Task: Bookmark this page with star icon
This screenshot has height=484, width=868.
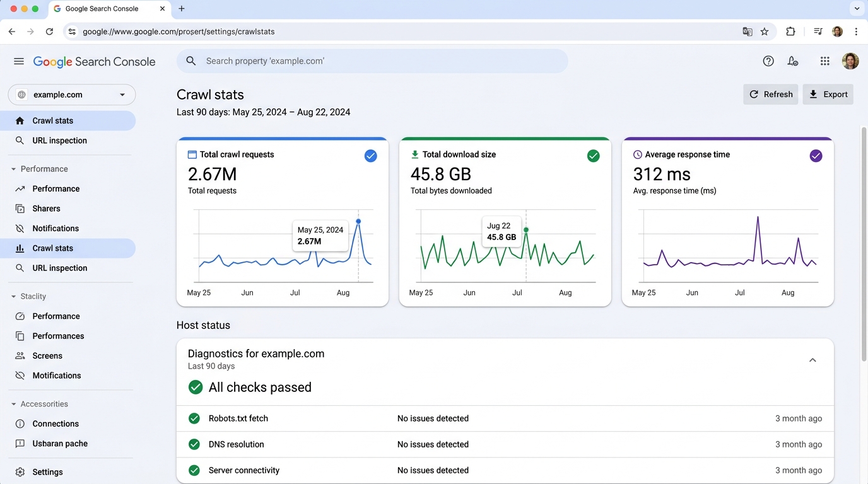Action: click(x=765, y=32)
